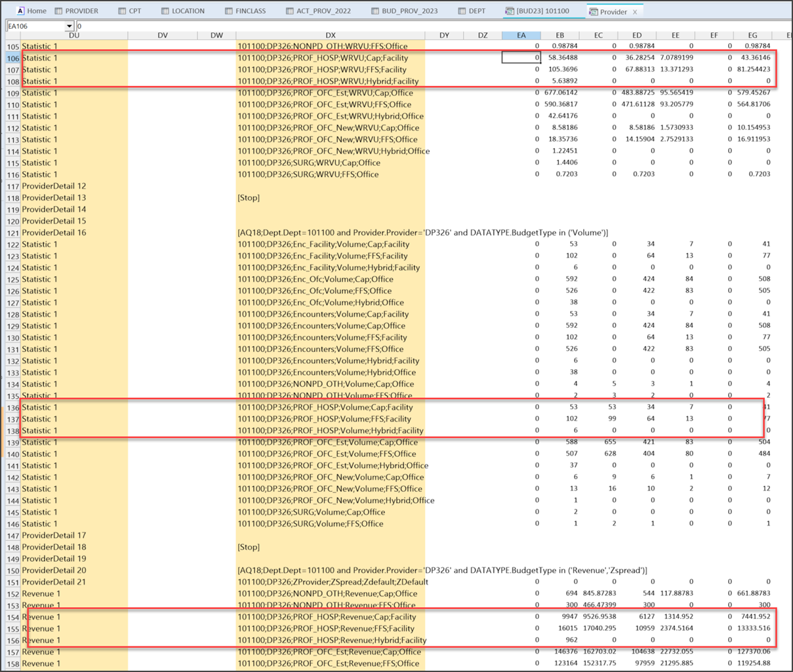This screenshot has width=793, height=672.
Task: Select column DX header
Action: pyautogui.click(x=330, y=35)
